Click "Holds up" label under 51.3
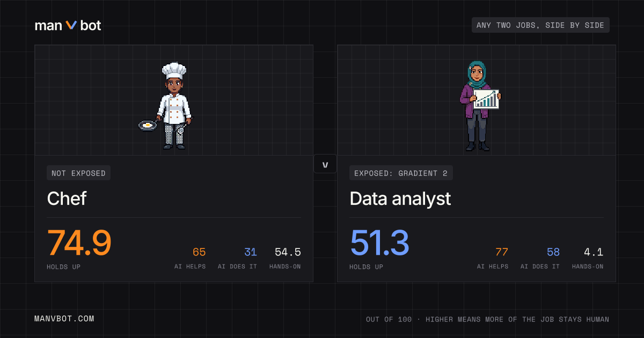This screenshot has width=644, height=338. [x=367, y=267]
